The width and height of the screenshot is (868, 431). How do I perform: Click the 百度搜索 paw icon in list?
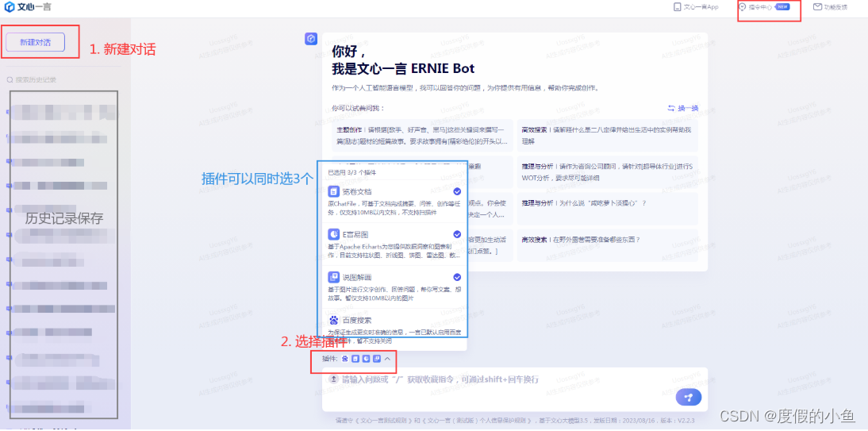(333, 320)
